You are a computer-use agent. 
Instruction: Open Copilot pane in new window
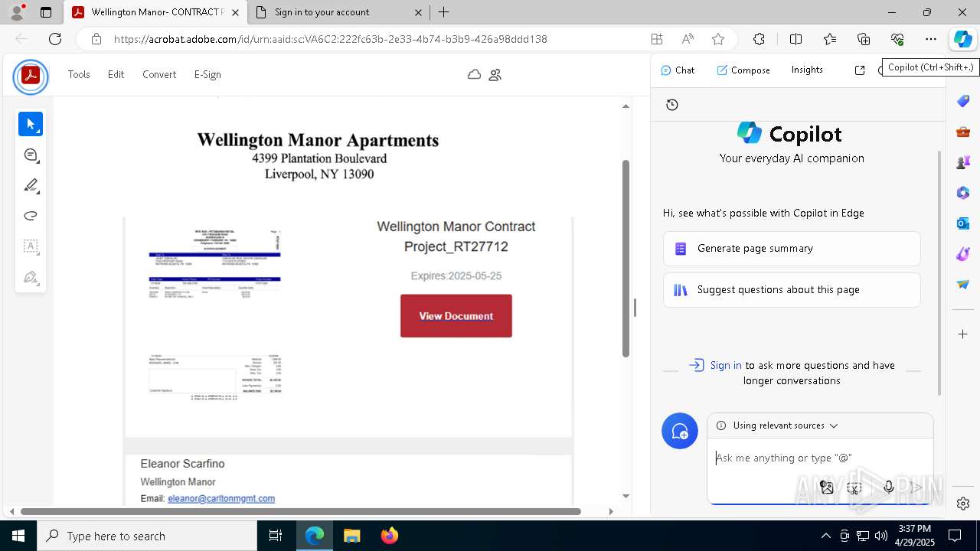tap(860, 70)
